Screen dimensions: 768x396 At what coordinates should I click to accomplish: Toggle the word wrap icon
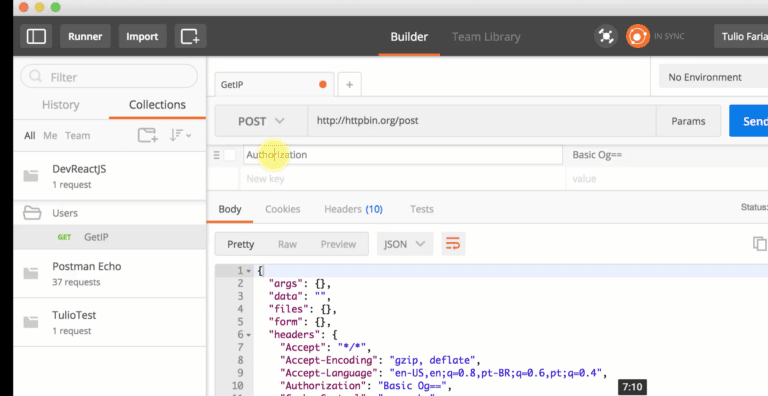[x=453, y=244]
